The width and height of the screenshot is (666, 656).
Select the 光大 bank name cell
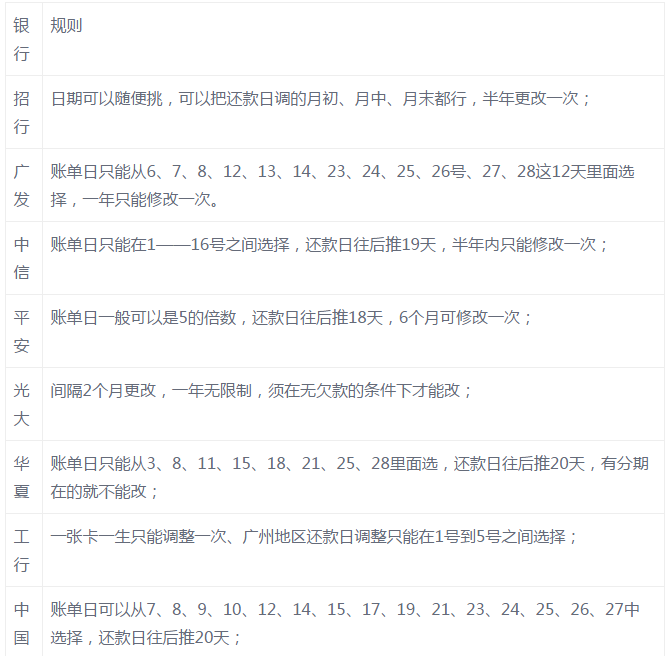[24, 404]
